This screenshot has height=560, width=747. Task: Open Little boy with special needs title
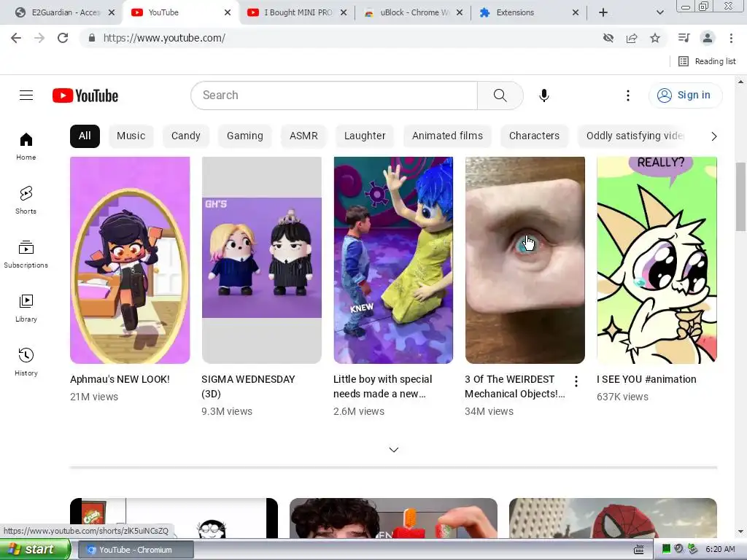point(382,386)
